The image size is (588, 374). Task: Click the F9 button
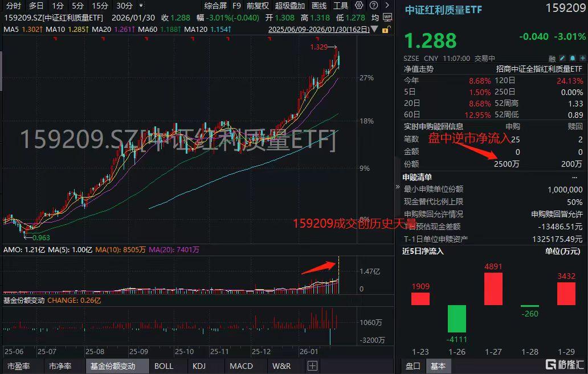pos(236,6)
